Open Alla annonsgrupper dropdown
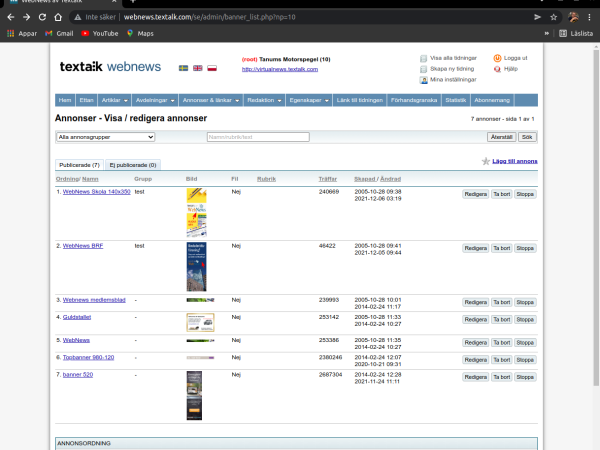 point(105,137)
